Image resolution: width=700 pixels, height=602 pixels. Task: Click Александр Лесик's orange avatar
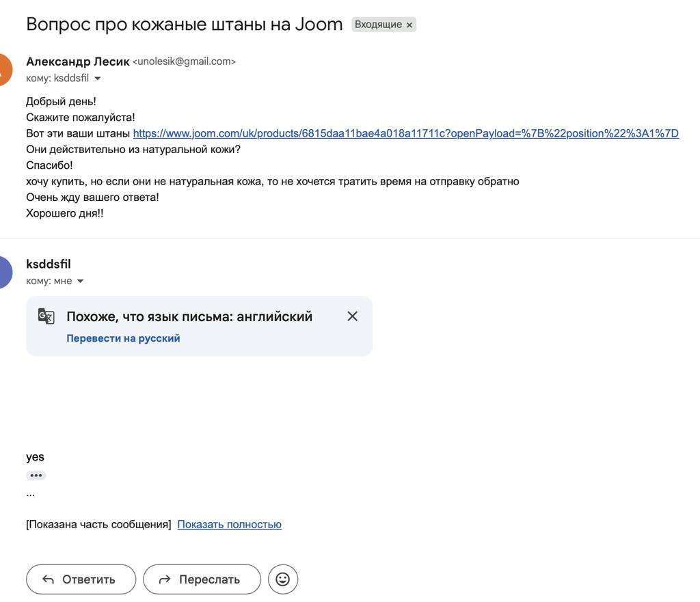click(3, 69)
